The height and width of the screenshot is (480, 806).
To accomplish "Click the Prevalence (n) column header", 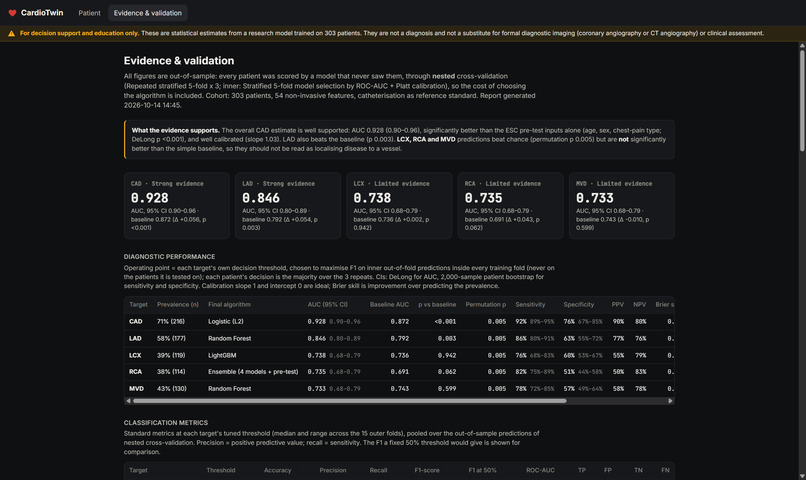I will point(177,305).
